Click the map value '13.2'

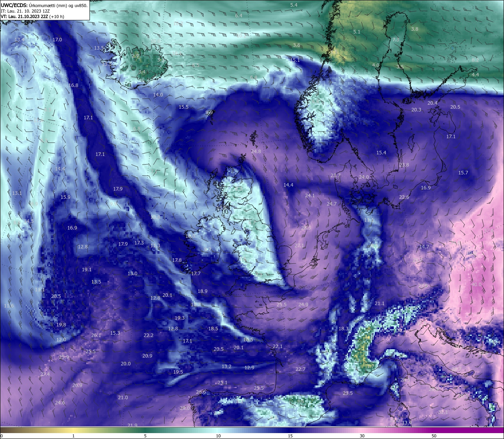point(226,367)
